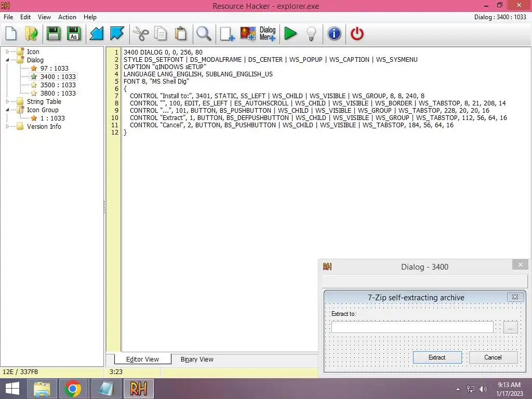This screenshot has height=399, width=532.
Task: Click the "..." browse button in preview
Action: coord(510,327)
